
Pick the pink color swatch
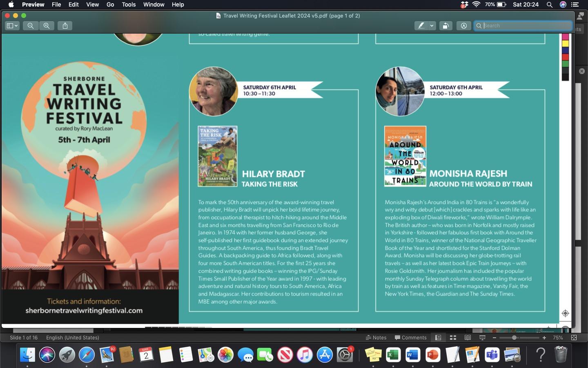565,37
